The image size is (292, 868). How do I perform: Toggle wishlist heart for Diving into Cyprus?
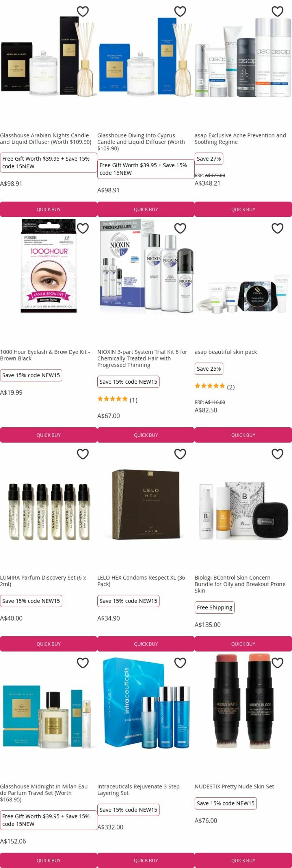(180, 12)
